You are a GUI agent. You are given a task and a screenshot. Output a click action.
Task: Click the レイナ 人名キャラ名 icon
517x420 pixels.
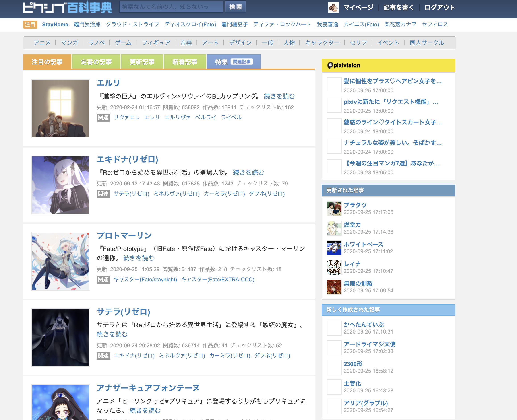coord(334,267)
